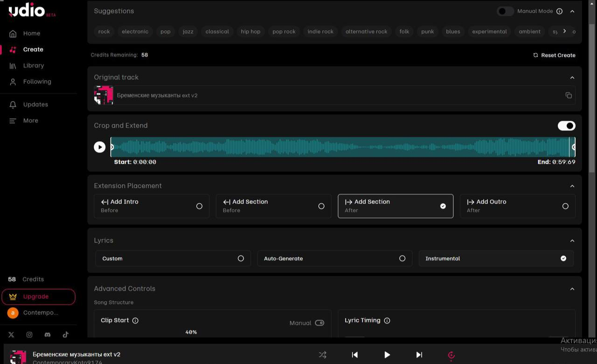Open the TikTok social icon
597x364 pixels.
pos(65,335)
